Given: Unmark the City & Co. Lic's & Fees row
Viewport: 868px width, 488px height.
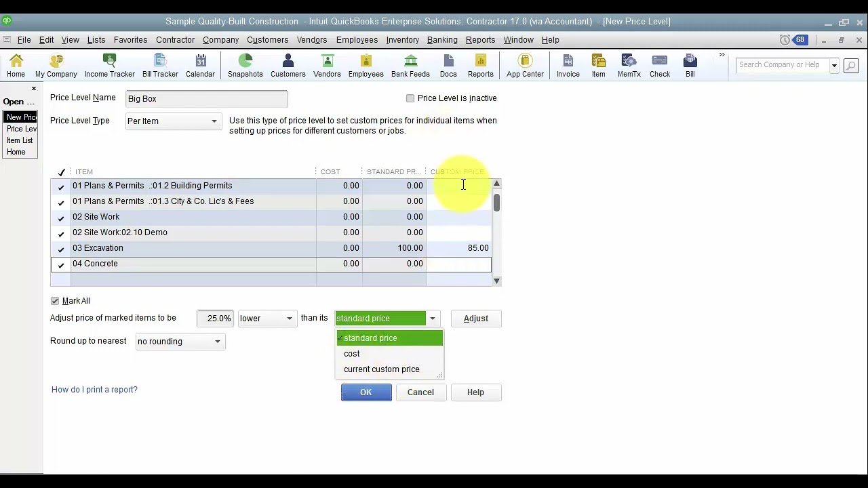Looking at the screenshot, I should click(61, 201).
